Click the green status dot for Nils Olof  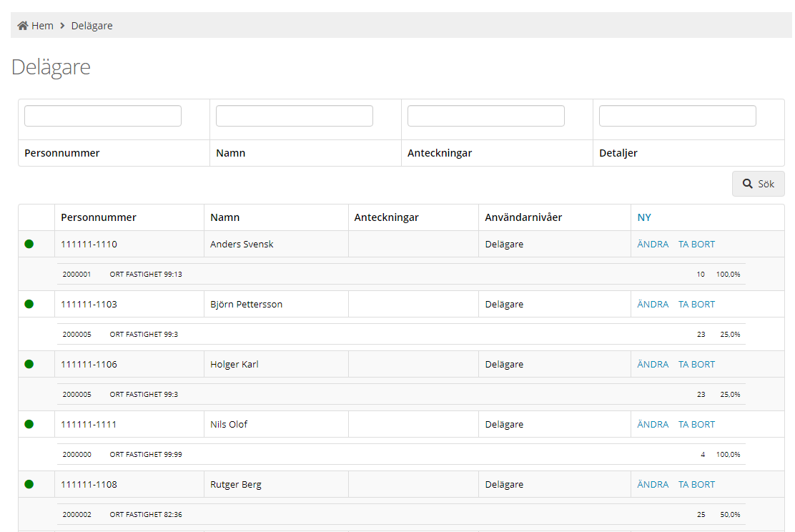coord(29,424)
